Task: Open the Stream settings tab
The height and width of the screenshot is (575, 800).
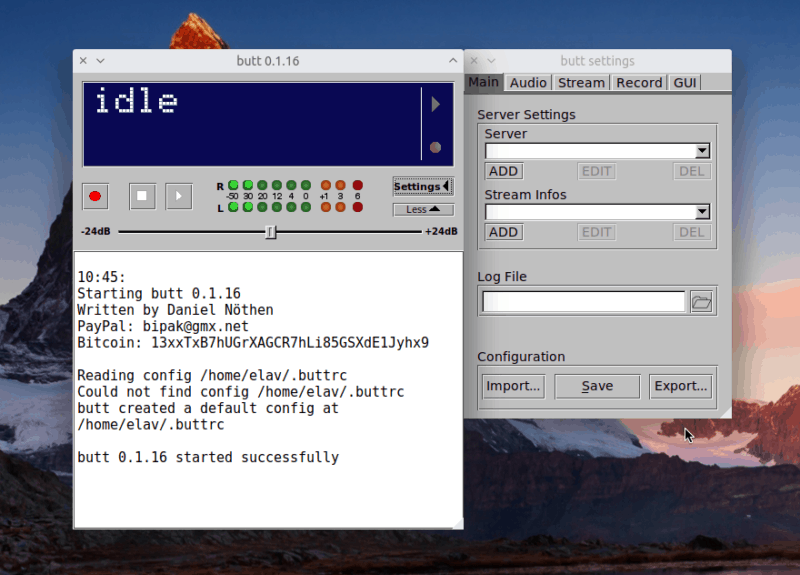Action: pos(581,83)
